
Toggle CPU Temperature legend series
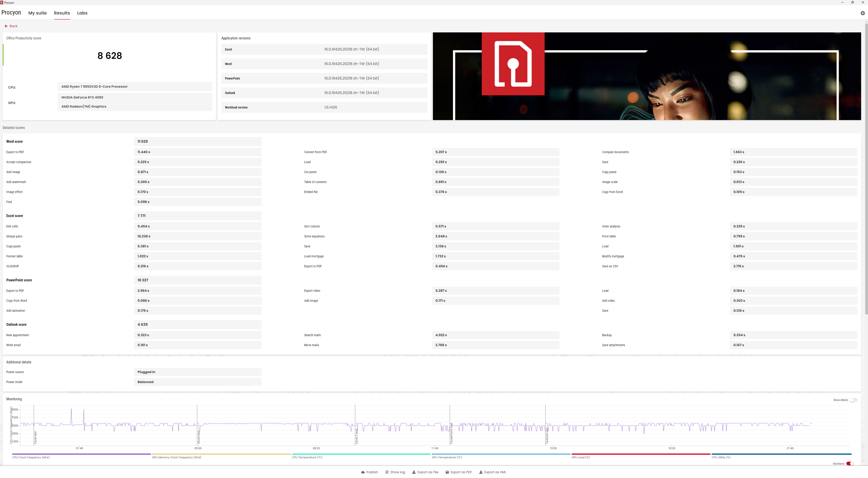point(307,457)
